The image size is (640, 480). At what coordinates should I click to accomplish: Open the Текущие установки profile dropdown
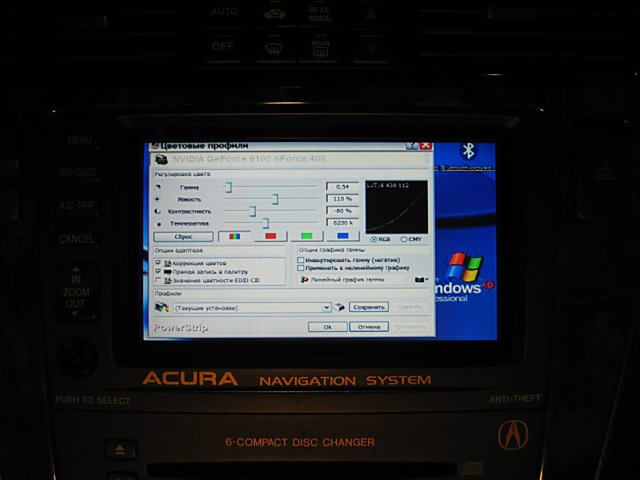tap(328, 307)
